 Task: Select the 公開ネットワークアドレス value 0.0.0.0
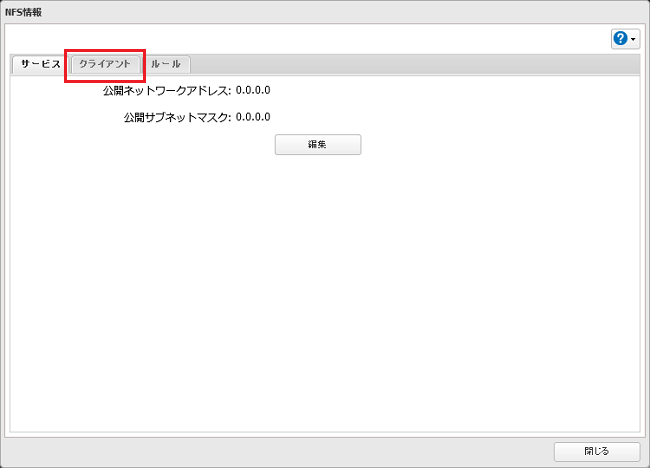(253, 90)
